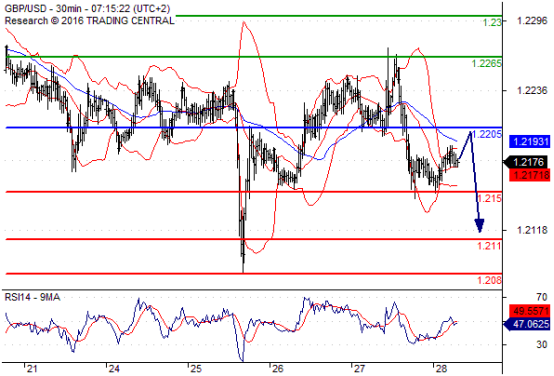Click the red 1.21718 price tag
This screenshot has width=554, height=376.
[x=530, y=175]
